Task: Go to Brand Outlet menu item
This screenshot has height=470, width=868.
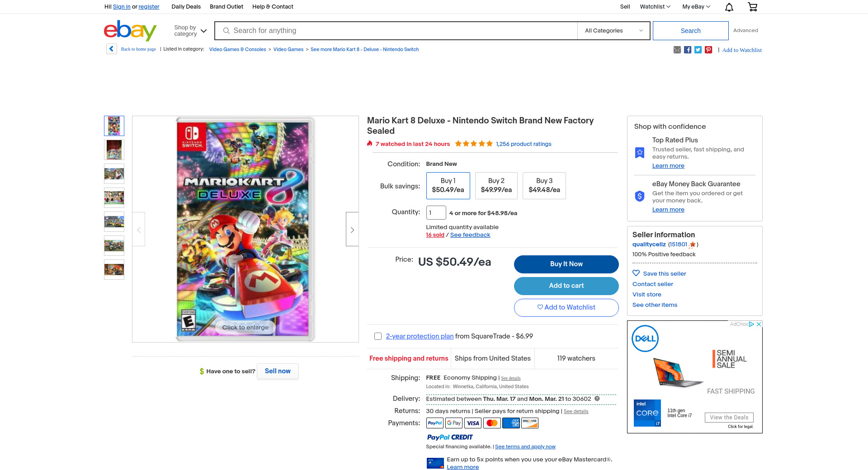Action: click(x=226, y=7)
